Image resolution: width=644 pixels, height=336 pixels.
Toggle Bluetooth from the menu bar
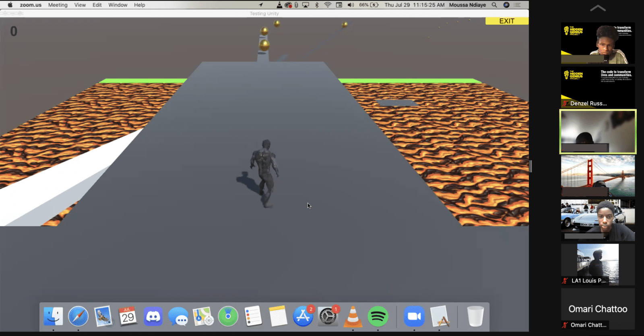[317, 5]
